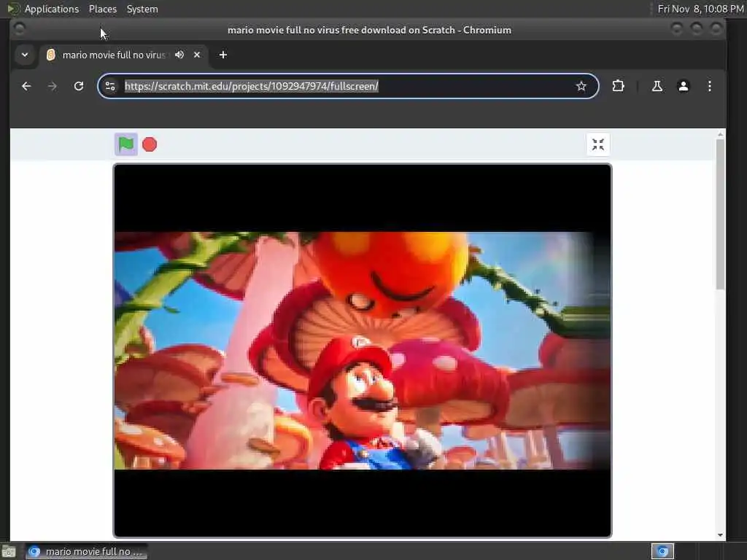
Task: Select the Chromium task in the bottom taskbar
Action: (x=87, y=551)
